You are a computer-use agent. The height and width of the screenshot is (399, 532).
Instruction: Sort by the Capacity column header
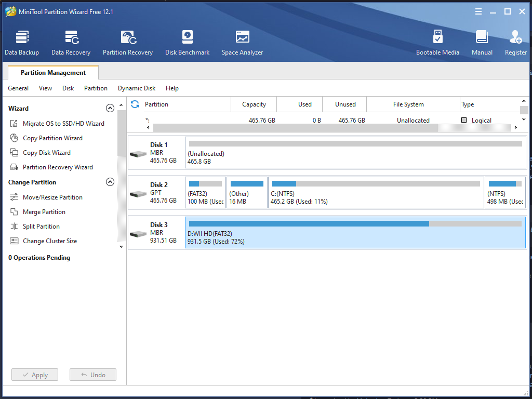254,104
